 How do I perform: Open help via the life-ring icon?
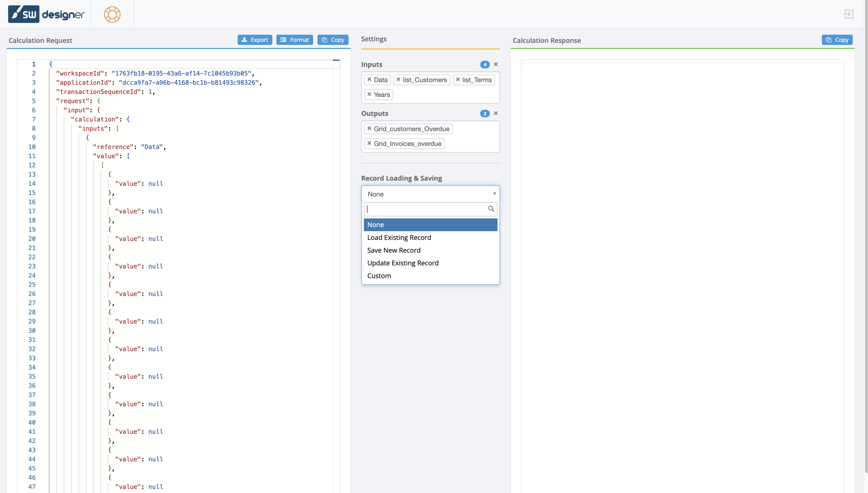[x=112, y=14]
